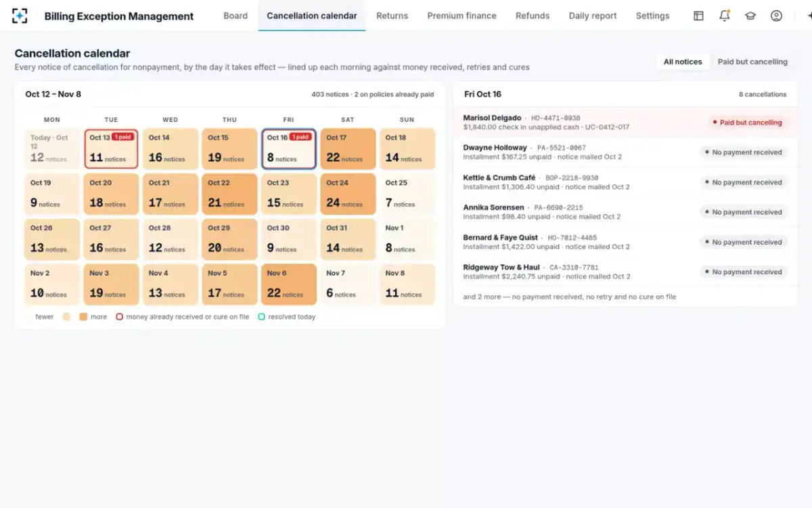Image resolution: width=812 pixels, height=508 pixels.
Task: Click the Billing Exception Management logo icon
Action: [x=20, y=16]
